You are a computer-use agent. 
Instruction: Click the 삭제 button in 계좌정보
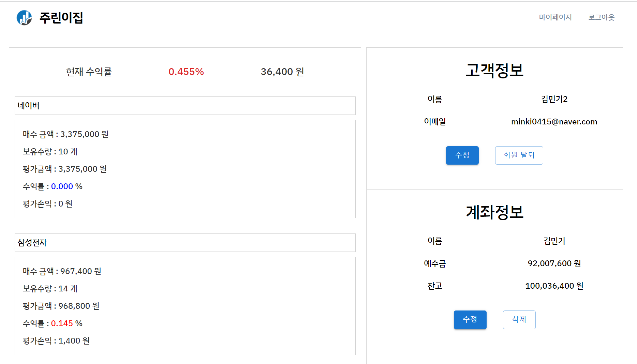tap(519, 320)
